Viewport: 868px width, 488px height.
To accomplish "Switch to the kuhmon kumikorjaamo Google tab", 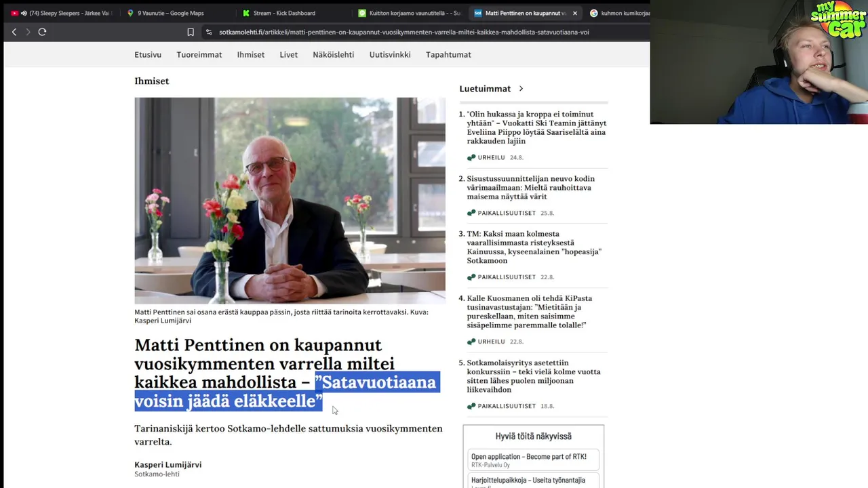I will (618, 13).
